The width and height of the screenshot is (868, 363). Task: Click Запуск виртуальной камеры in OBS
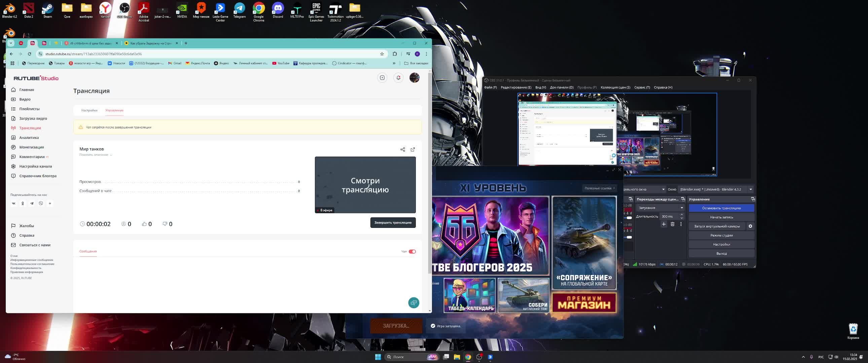tap(717, 226)
